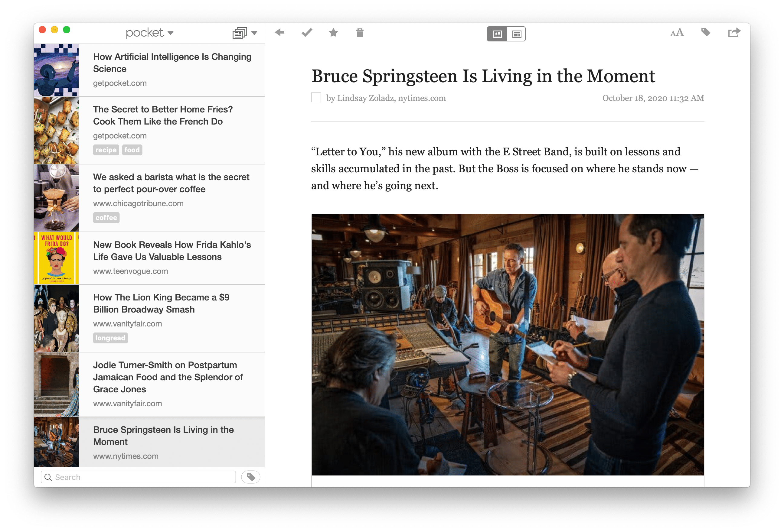Click the recipe tag on the home fries article
This screenshot has height=532, width=784.
click(x=106, y=150)
